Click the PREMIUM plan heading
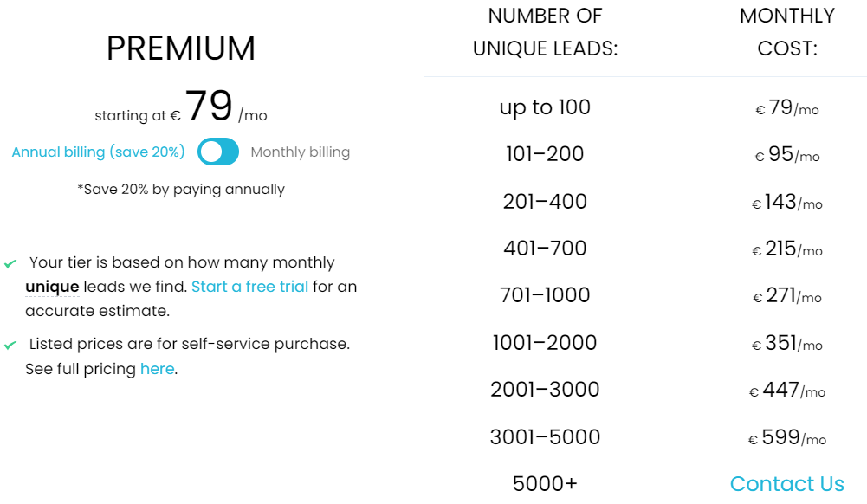The width and height of the screenshot is (867, 504). [181, 48]
